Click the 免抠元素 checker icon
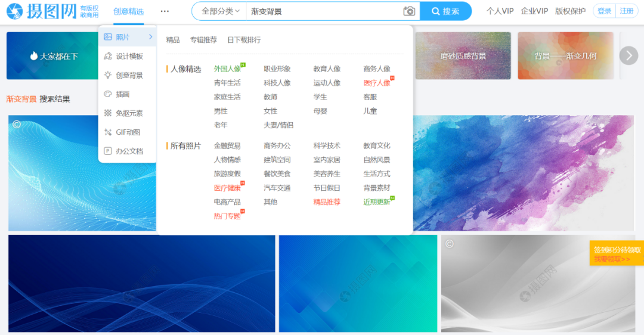 [107, 113]
